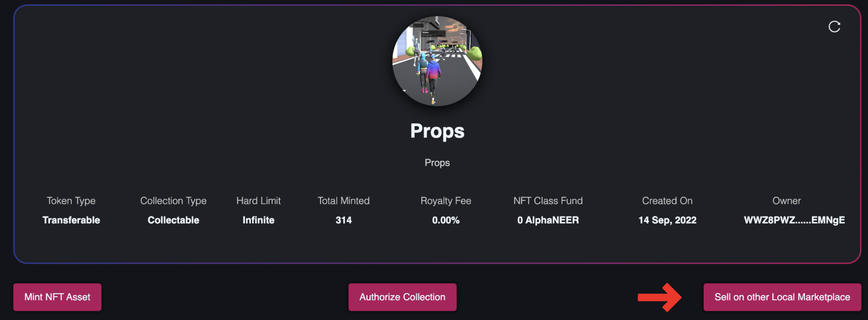Click the Token Type label

[x=71, y=201]
